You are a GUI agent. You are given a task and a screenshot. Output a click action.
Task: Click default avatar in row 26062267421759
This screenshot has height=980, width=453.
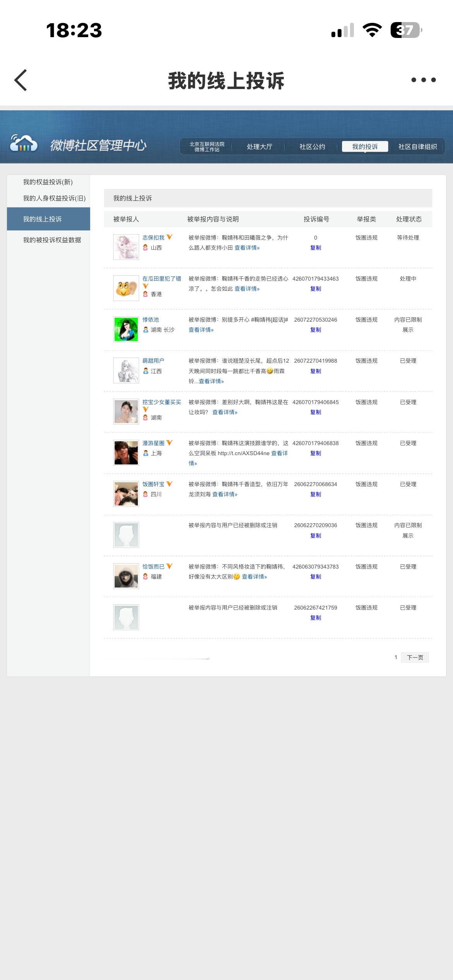pyautogui.click(x=126, y=617)
